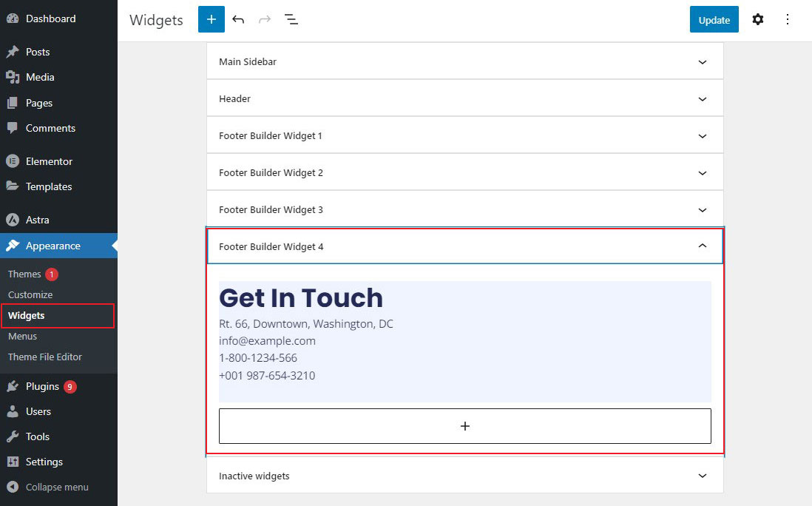This screenshot has height=506, width=812.
Task: Select the Get In Touch heading
Action: point(301,298)
